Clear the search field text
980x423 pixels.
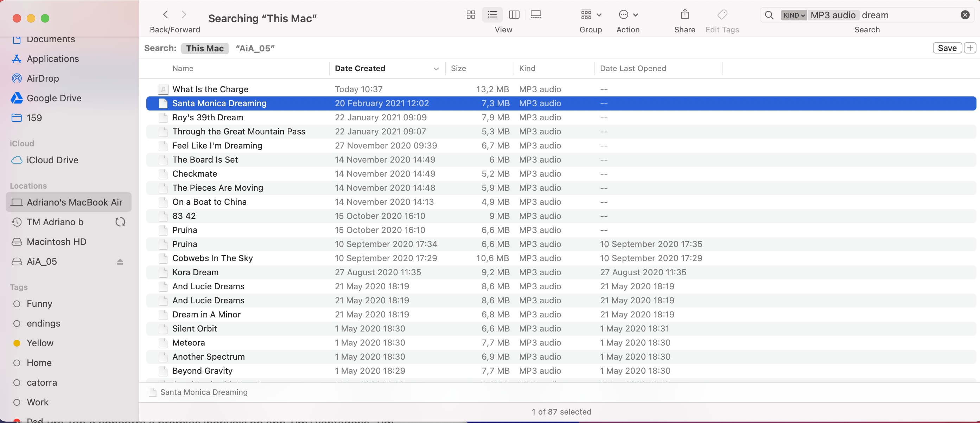pyautogui.click(x=965, y=15)
